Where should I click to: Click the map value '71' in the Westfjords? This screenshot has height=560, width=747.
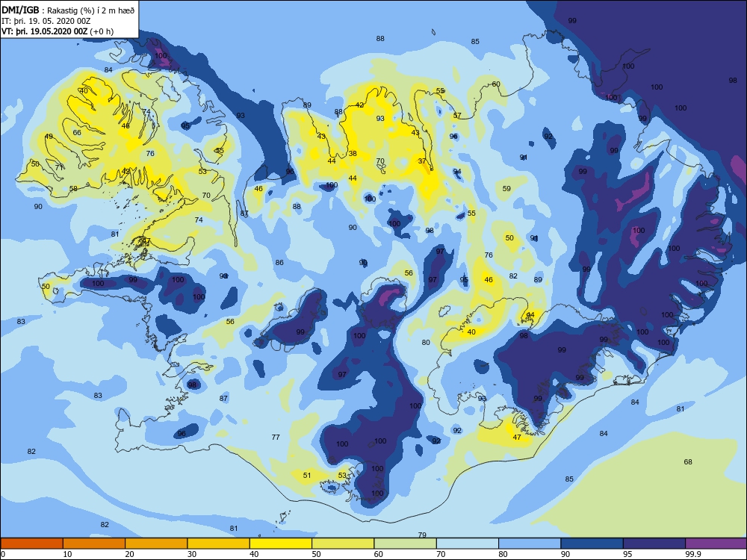coord(59,167)
